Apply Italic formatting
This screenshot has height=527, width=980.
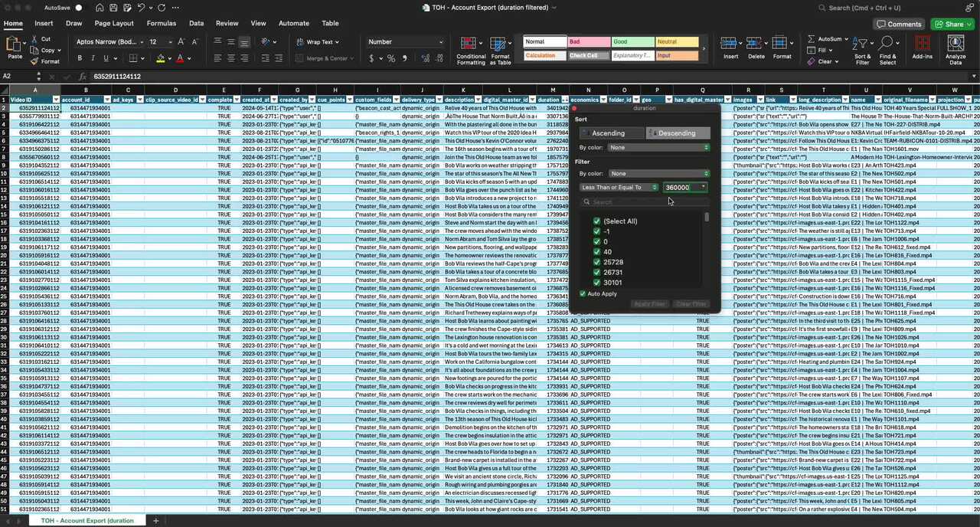pyautogui.click(x=93, y=58)
